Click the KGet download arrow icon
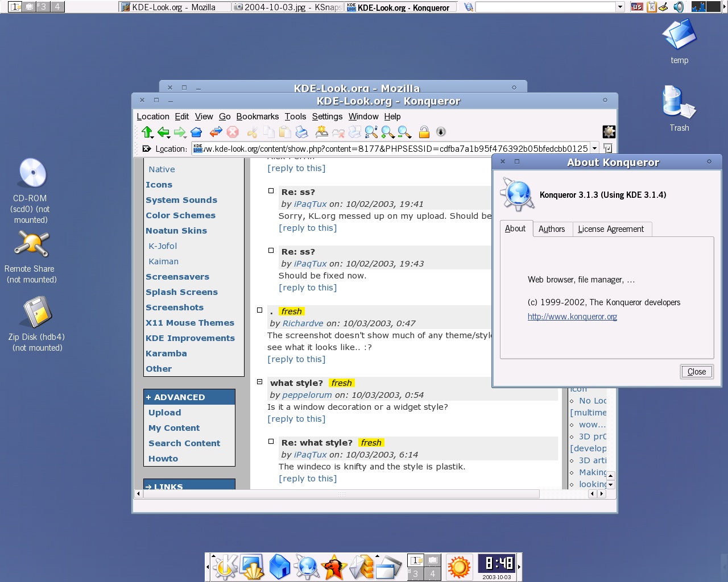The image size is (728, 582). click(441, 132)
